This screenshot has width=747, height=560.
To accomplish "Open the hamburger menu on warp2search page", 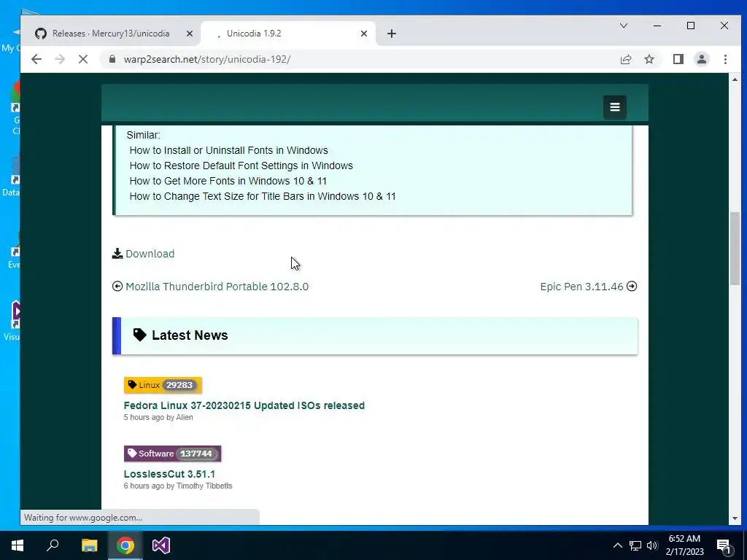I will click(614, 107).
